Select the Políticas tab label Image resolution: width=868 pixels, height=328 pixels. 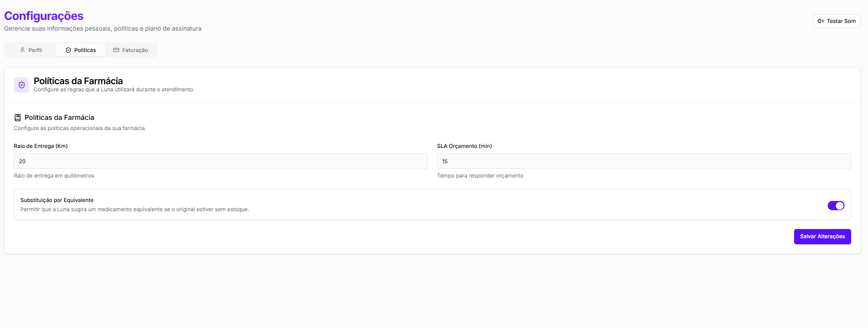(x=85, y=50)
